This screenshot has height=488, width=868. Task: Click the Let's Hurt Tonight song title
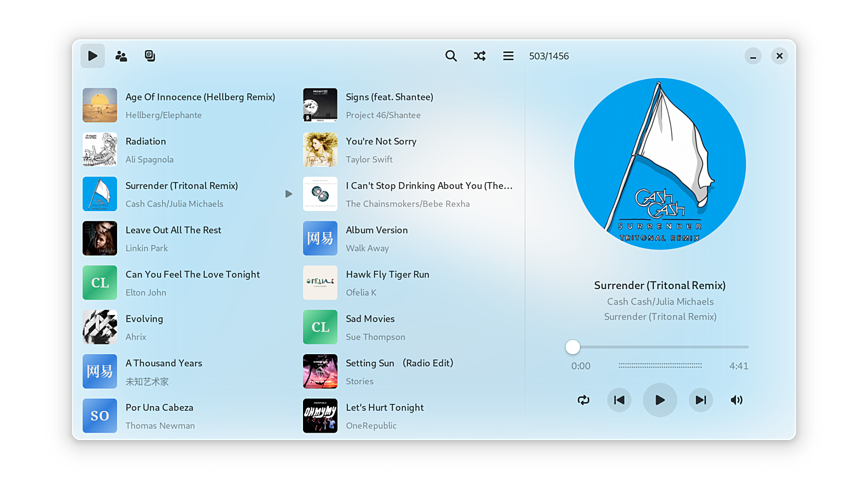[x=384, y=407]
